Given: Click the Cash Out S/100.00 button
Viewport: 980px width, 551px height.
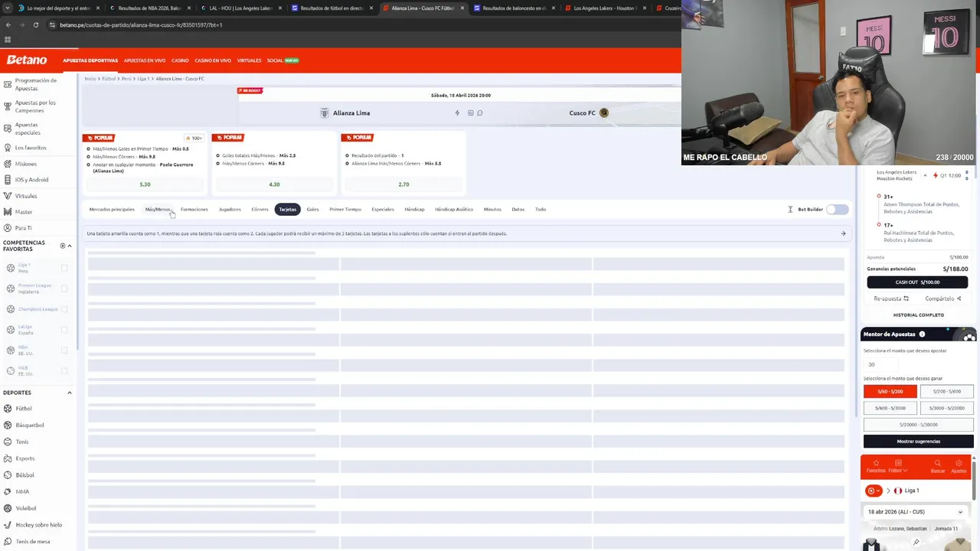Looking at the screenshot, I should tap(917, 282).
